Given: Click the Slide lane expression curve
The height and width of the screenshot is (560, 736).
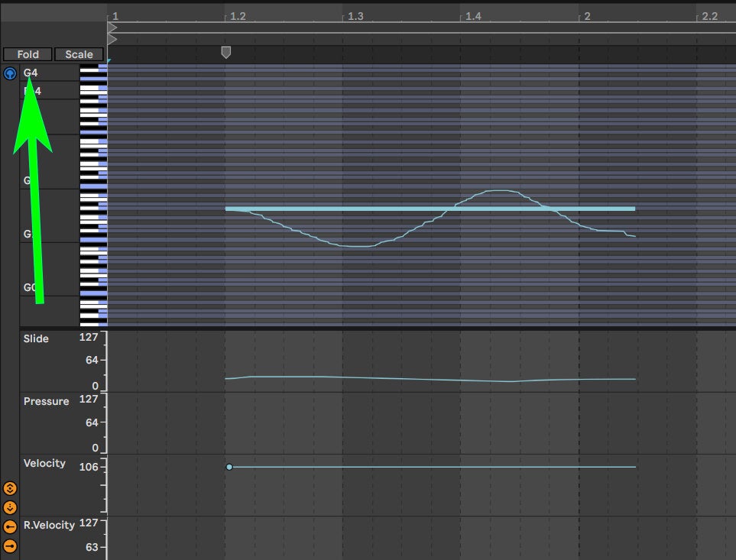Looking at the screenshot, I should point(430,378).
